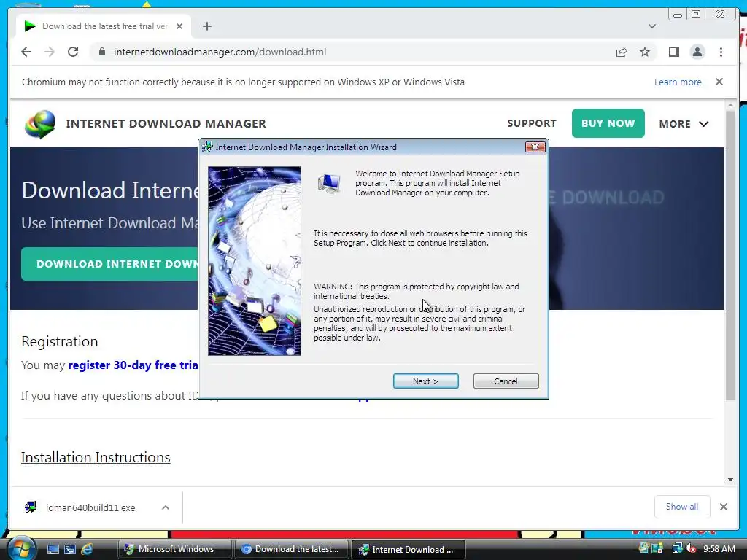Click the globe artwork in the wizard
747x560 pixels.
point(255,261)
